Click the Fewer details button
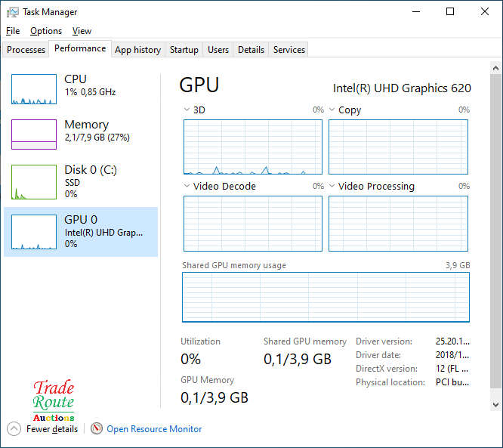 (52, 429)
